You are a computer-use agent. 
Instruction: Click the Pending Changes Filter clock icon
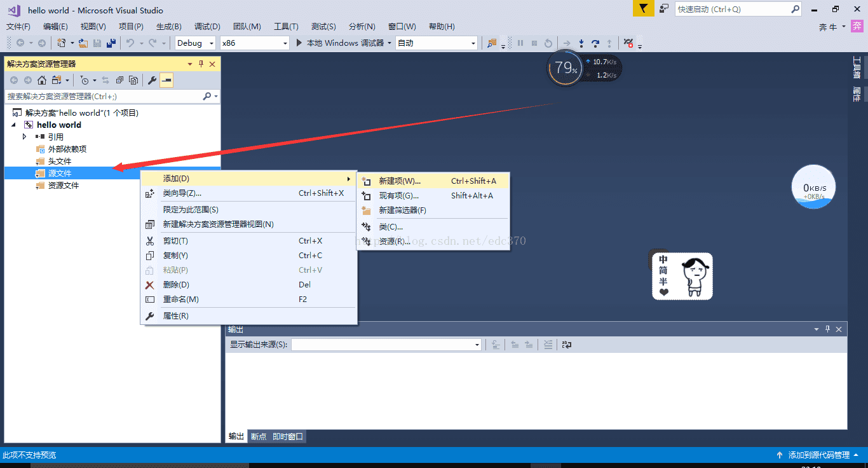click(85, 80)
